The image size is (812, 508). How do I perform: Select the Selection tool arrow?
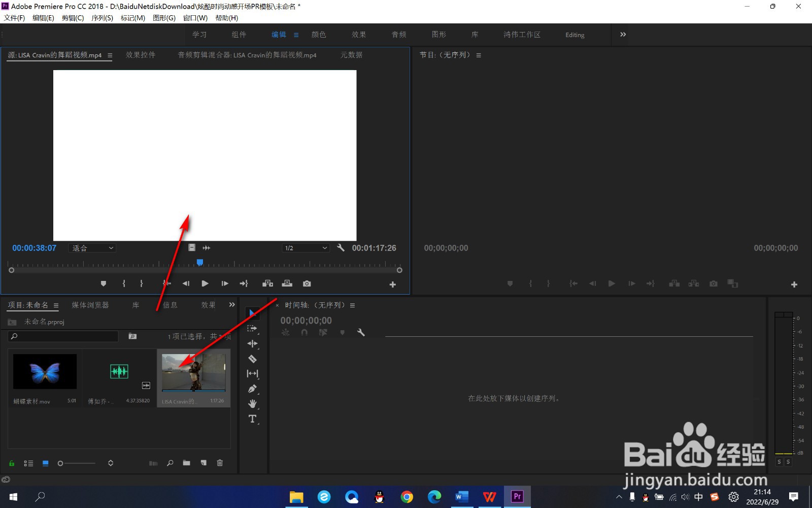(252, 313)
